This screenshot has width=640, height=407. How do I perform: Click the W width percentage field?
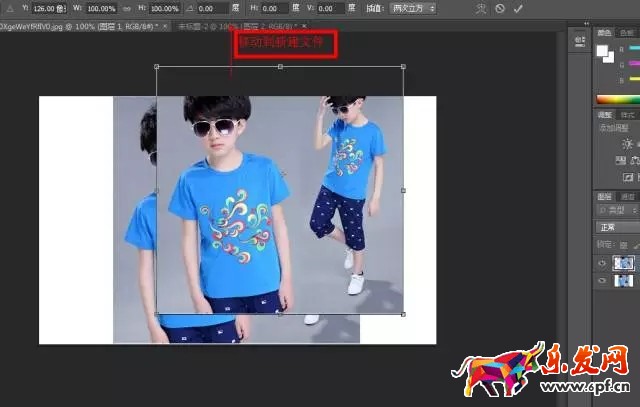pyautogui.click(x=101, y=8)
